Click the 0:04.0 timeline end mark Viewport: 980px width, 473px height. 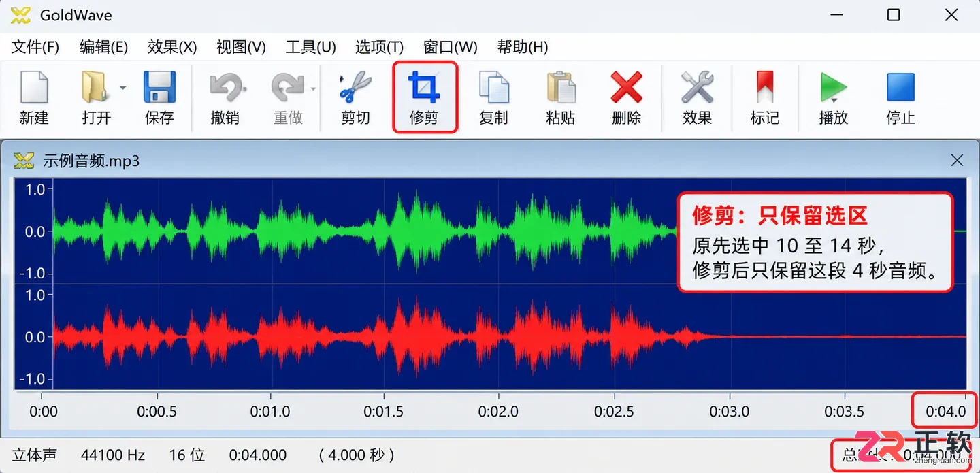click(945, 411)
